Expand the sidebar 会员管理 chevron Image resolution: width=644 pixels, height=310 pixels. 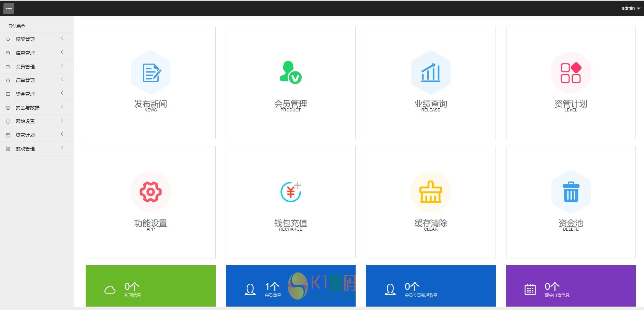coord(62,66)
